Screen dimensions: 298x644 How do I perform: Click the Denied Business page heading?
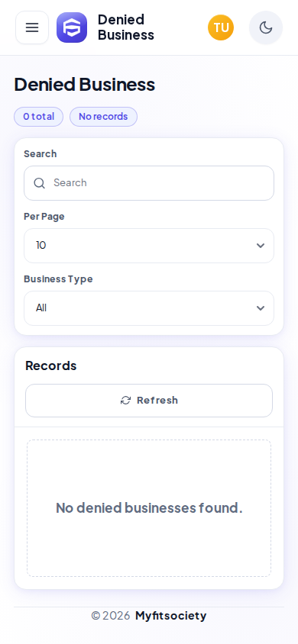click(x=85, y=84)
